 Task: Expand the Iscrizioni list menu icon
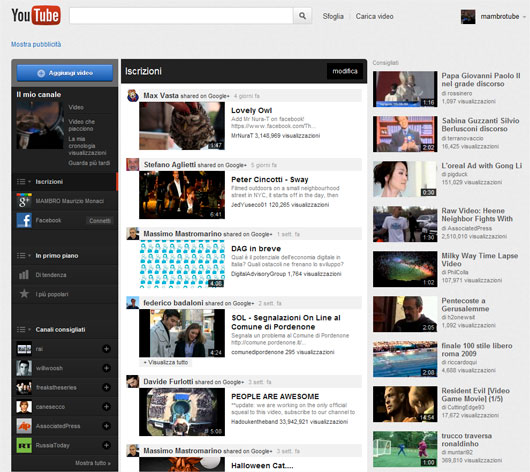pos(24,182)
